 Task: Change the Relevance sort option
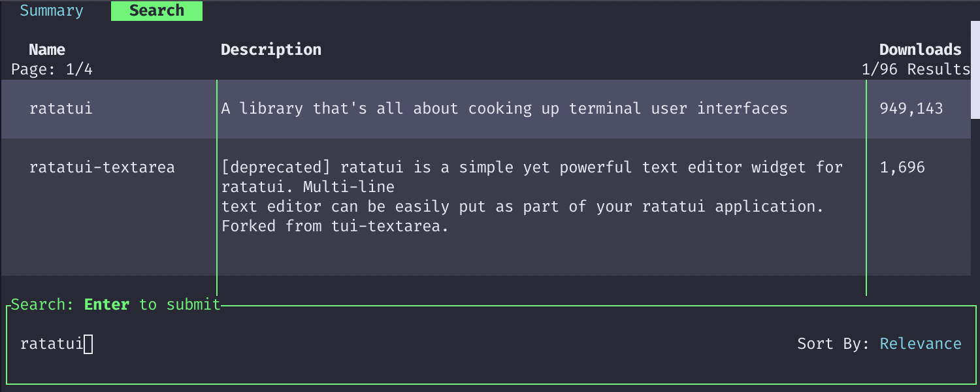[x=921, y=344]
